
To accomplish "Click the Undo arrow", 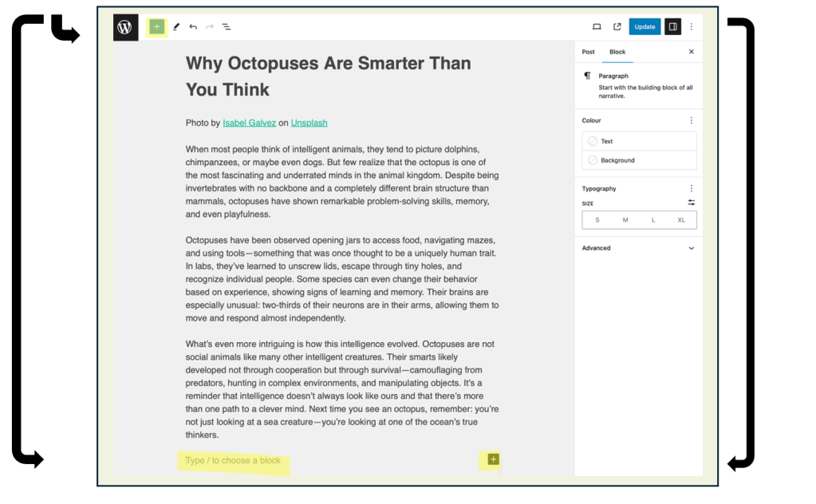I will (x=193, y=27).
